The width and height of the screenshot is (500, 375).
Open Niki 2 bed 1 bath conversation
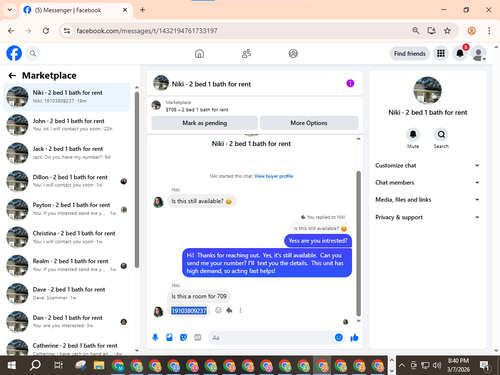click(x=67, y=97)
